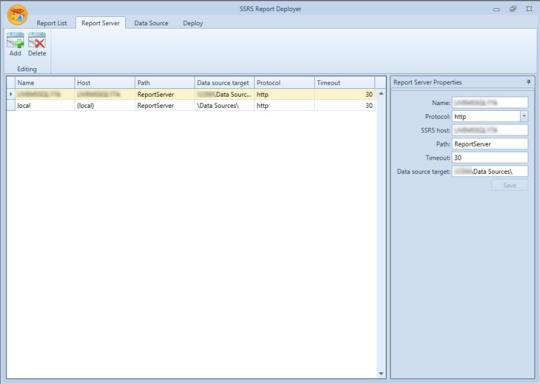Toggle the pin icon on Report Server Properties
Screen dimensions: 540x384
pyautogui.click(x=529, y=82)
